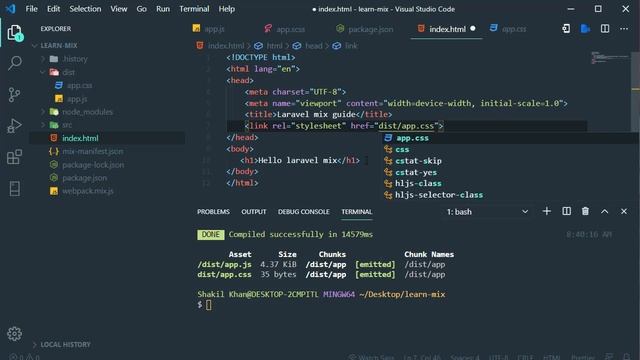
Task: Open the Run and Debug view
Action: (x=14, y=126)
